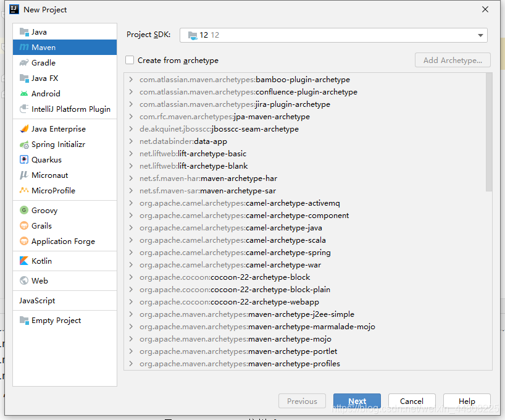Click the Quarkus icon
This screenshot has height=420, width=505.
(x=24, y=159)
